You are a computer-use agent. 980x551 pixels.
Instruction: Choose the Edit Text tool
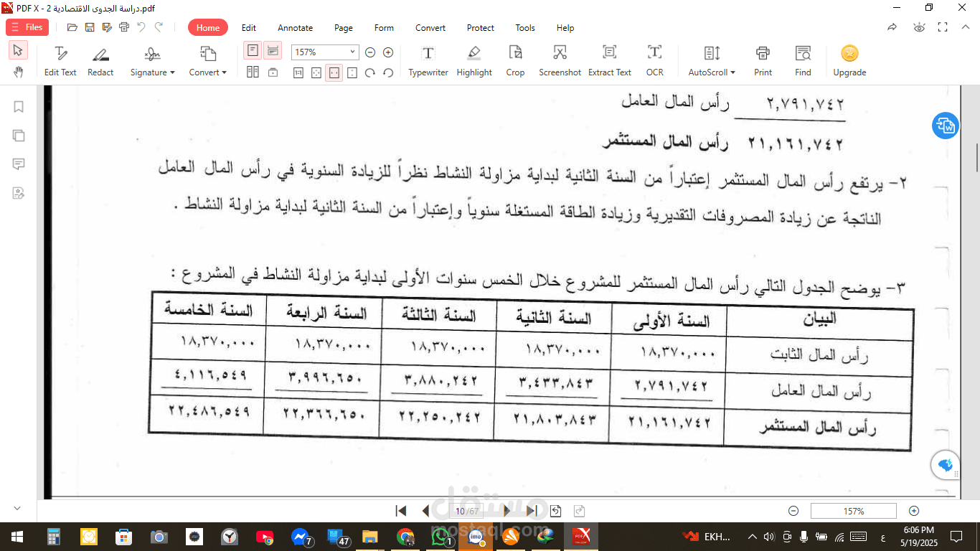tap(60, 62)
